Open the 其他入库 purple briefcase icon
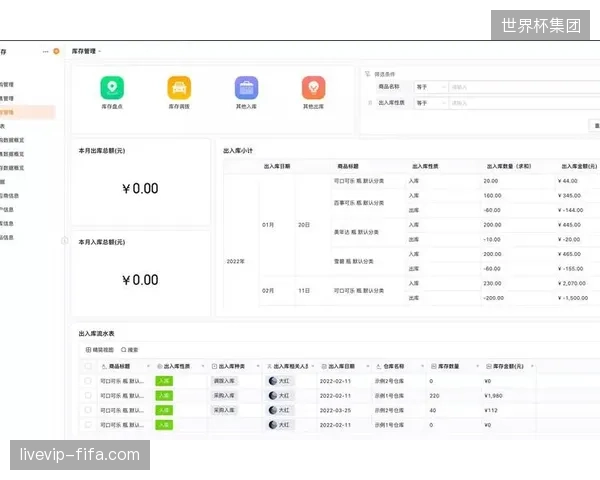 [x=246, y=88]
